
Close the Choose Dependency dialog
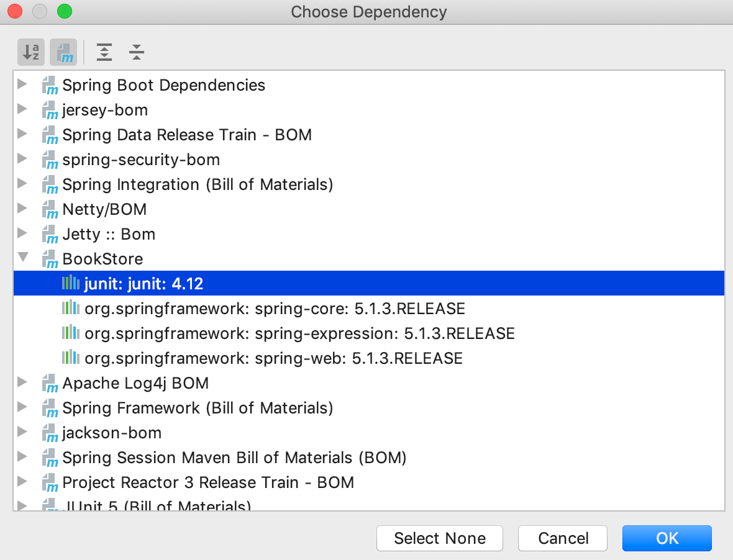click(x=15, y=11)
